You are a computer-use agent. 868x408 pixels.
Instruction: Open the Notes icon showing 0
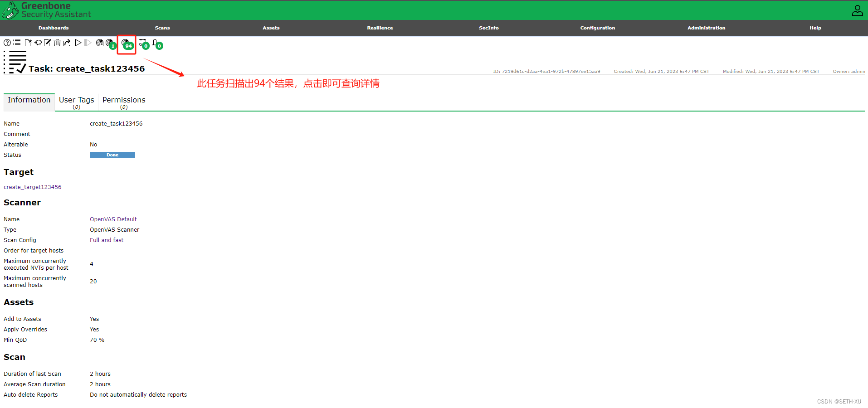(142, 44)
